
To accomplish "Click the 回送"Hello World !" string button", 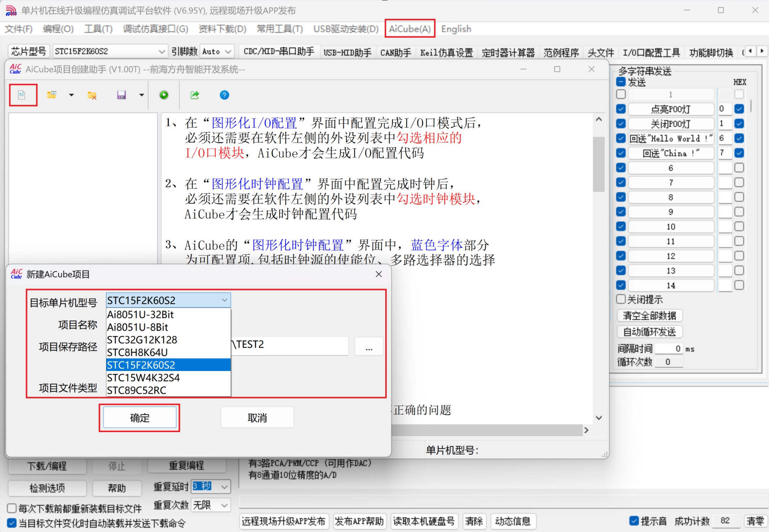I will point(671,138).
